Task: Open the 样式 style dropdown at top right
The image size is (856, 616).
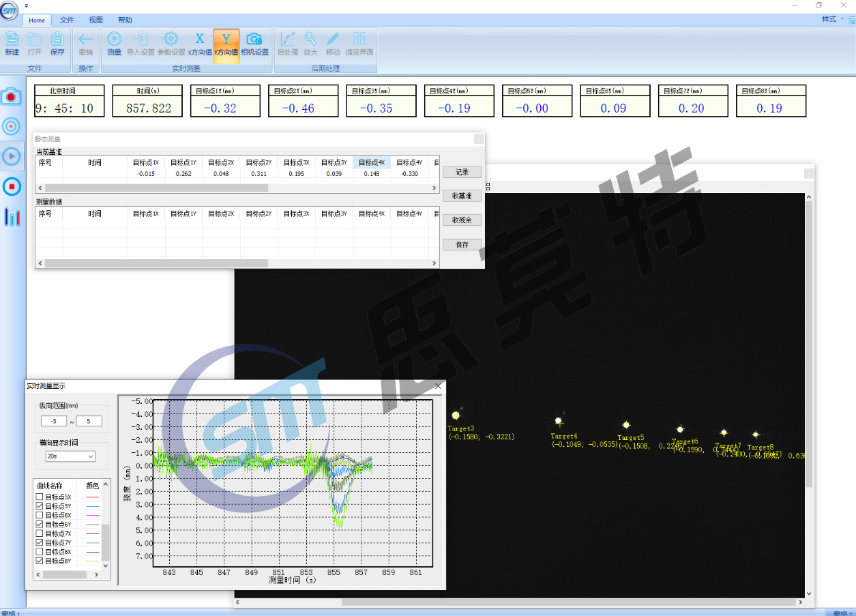Action: coord(832,19)
